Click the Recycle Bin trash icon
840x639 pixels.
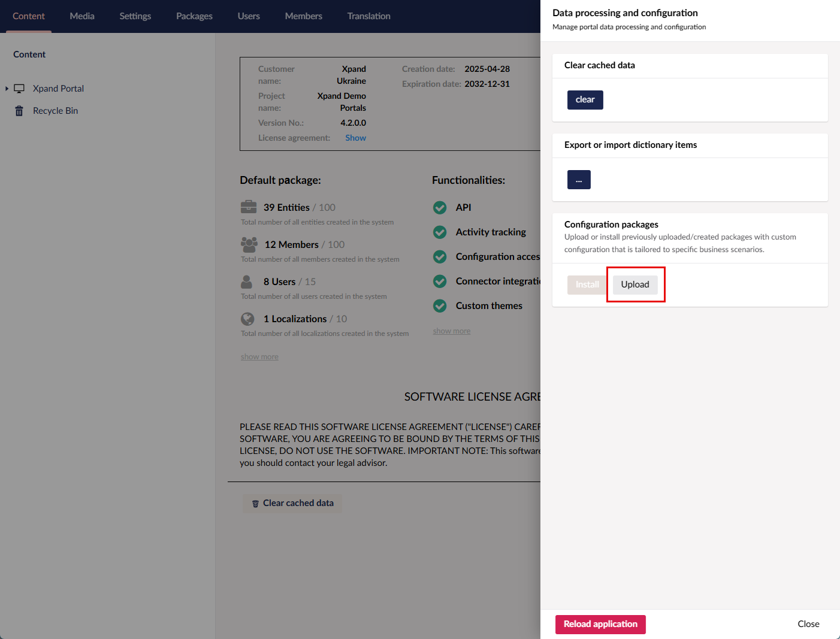[19, 111]
